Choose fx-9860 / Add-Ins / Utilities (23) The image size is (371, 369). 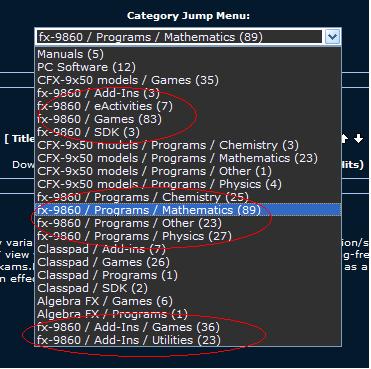click(x=188, y=340)
